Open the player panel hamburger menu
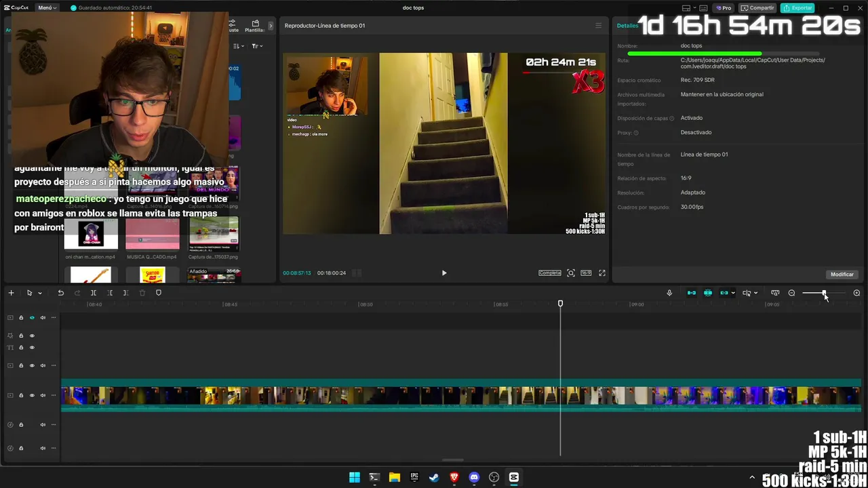The width and height of the screenshot is (868, 488). pos(598,26)
